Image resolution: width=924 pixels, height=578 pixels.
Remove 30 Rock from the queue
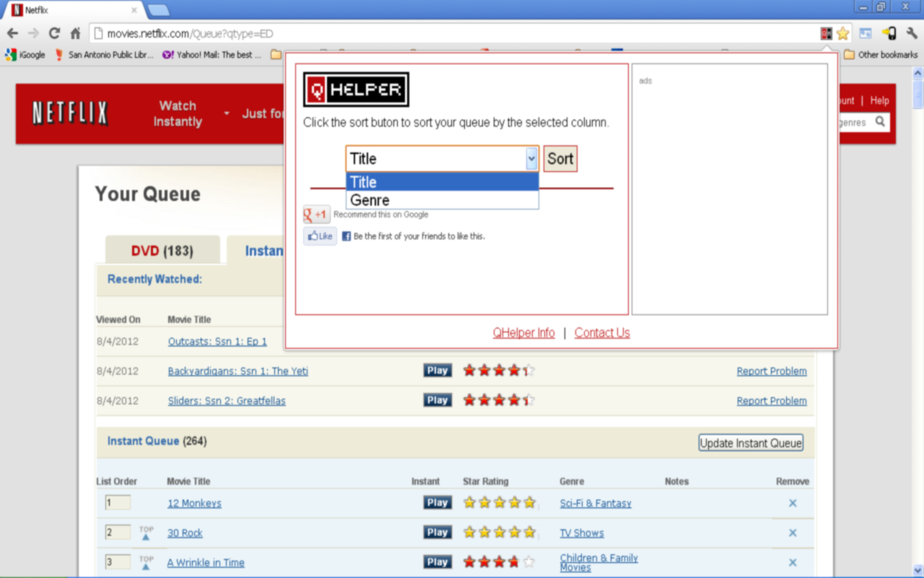[793, 532]
